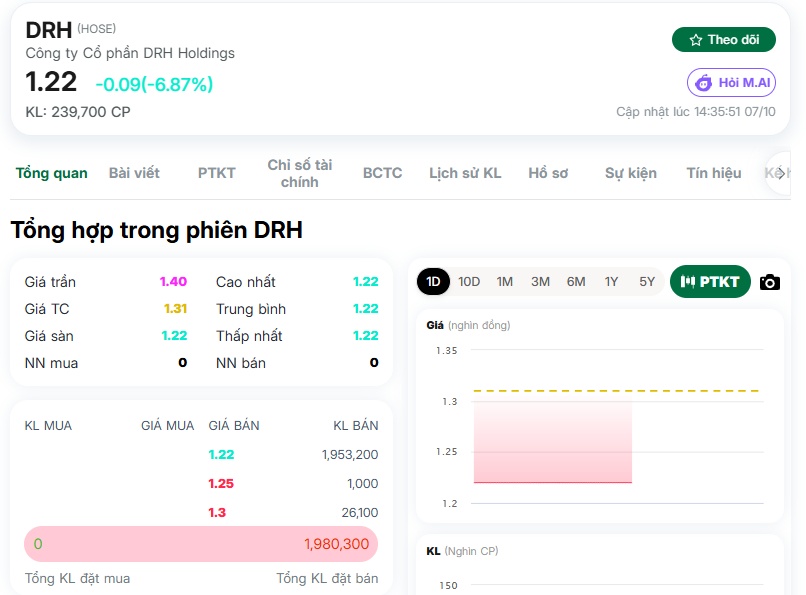Click the DRH ticker symbol
Screen dimensions: 806x595
49,30
